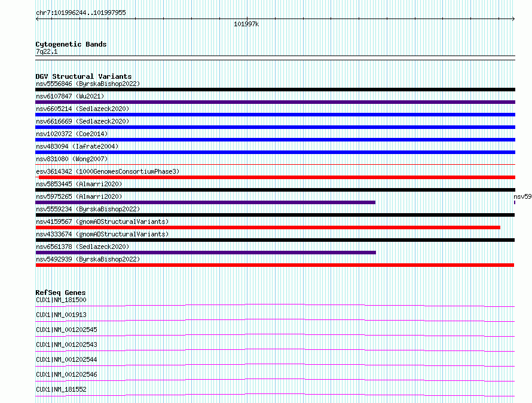Open the CUX1|NM_181552 transcript label
Viewport: 532px width, 403px height.
point(61,389)
